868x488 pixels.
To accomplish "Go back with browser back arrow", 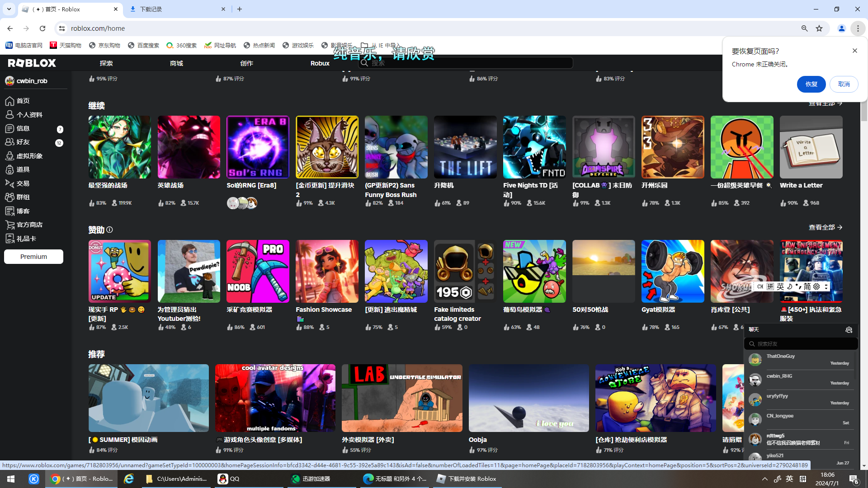I will click(x=10, y=28).
